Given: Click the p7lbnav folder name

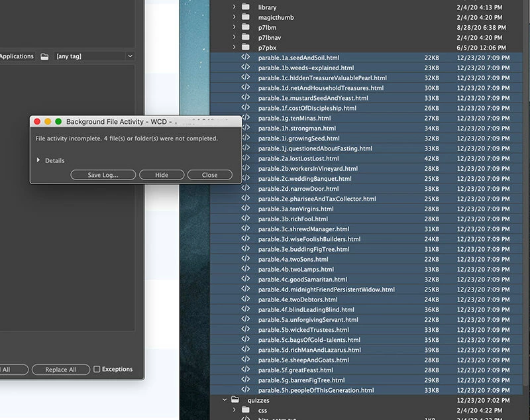Looking at the screenshot, I should 270,38.
